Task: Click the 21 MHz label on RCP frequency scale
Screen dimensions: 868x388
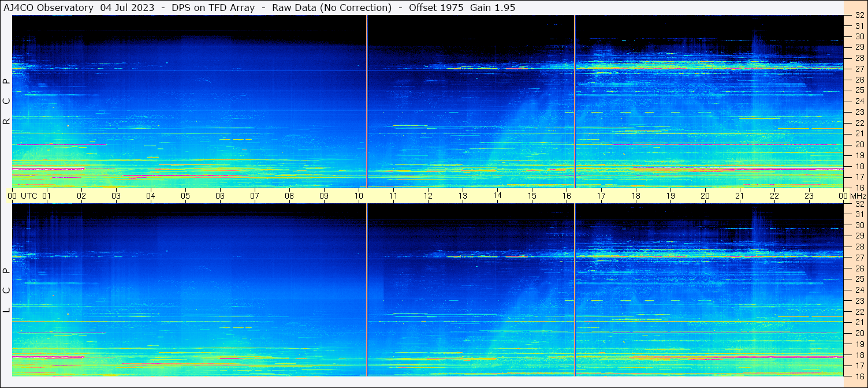Action: (x=859, y=133)
